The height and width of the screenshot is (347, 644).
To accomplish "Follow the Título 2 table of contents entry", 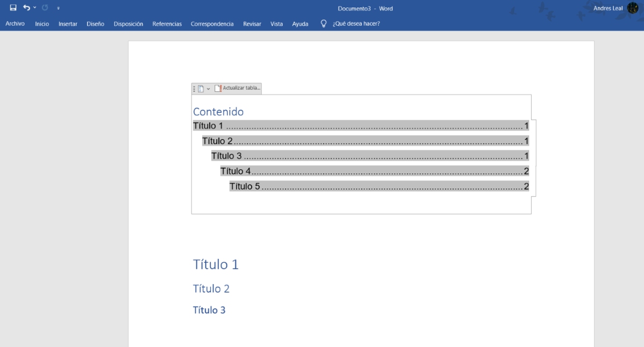I will 365,141.
